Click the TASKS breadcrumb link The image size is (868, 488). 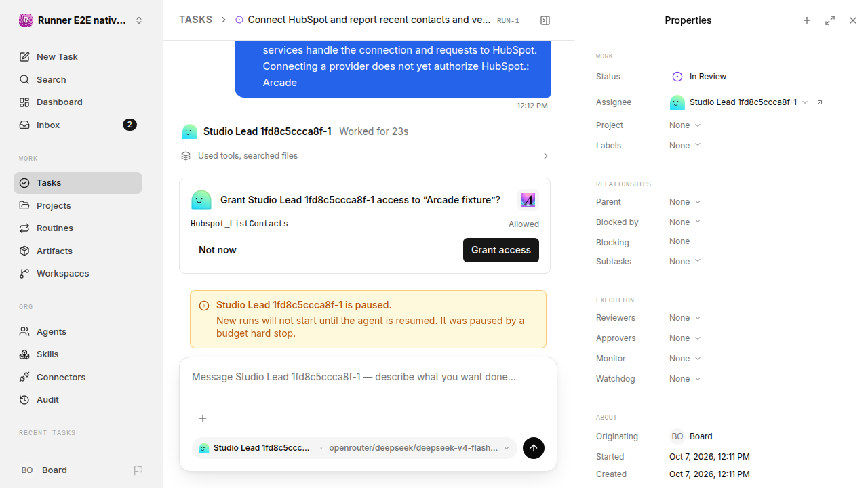click(195, 20)
